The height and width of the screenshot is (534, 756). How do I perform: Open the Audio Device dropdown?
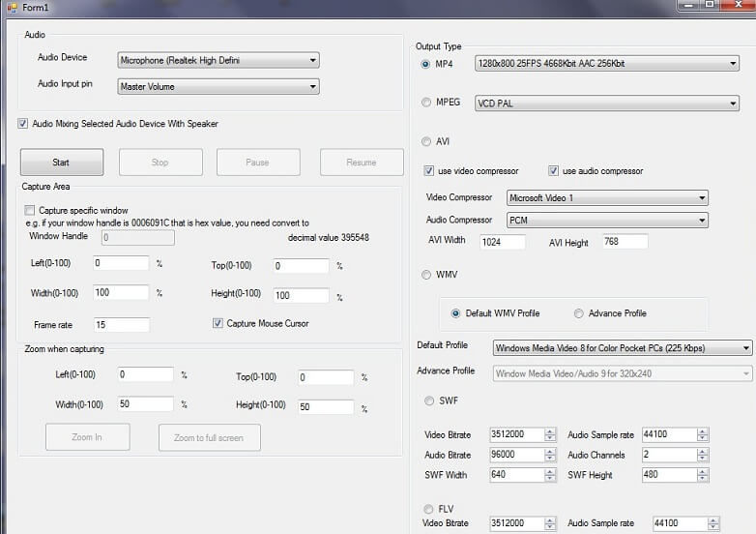(x=218, y=60)
